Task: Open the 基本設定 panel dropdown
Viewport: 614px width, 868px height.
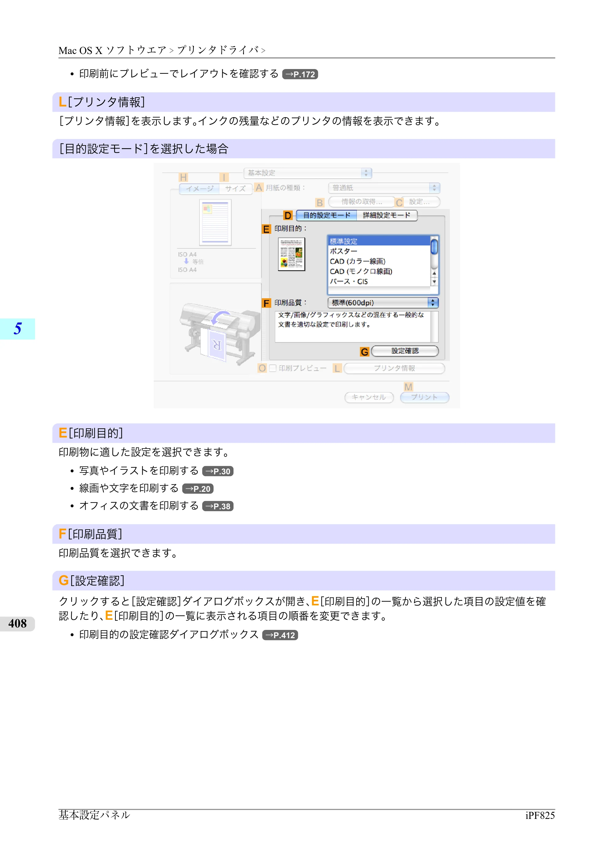Action: pyautogui.click(x=308, y=173)
